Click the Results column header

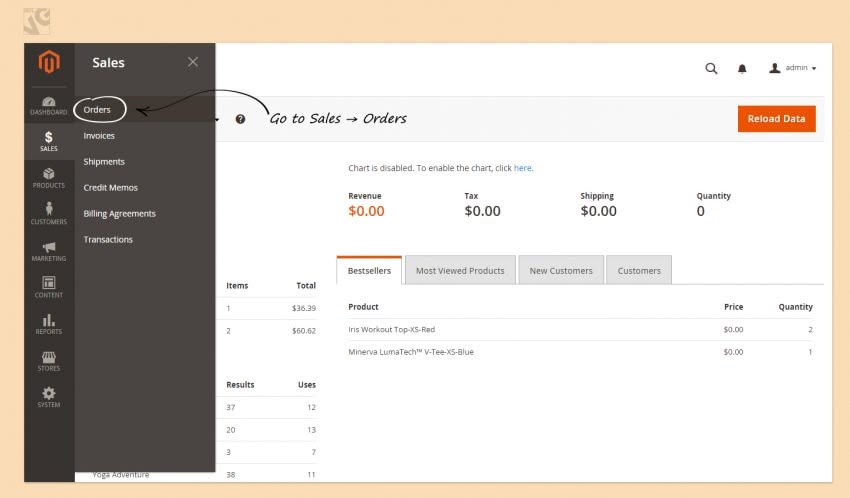[240, 385]
